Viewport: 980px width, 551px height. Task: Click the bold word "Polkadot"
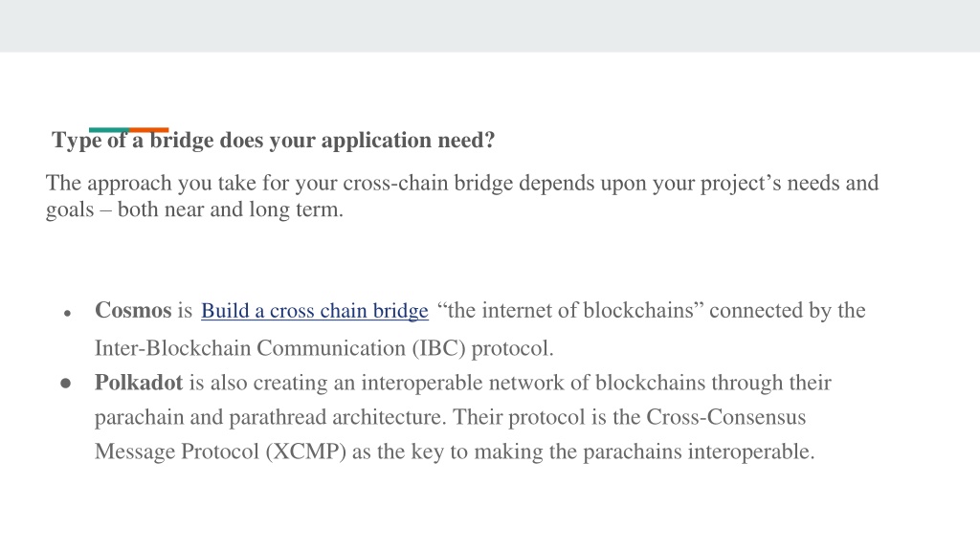[139, 382]
